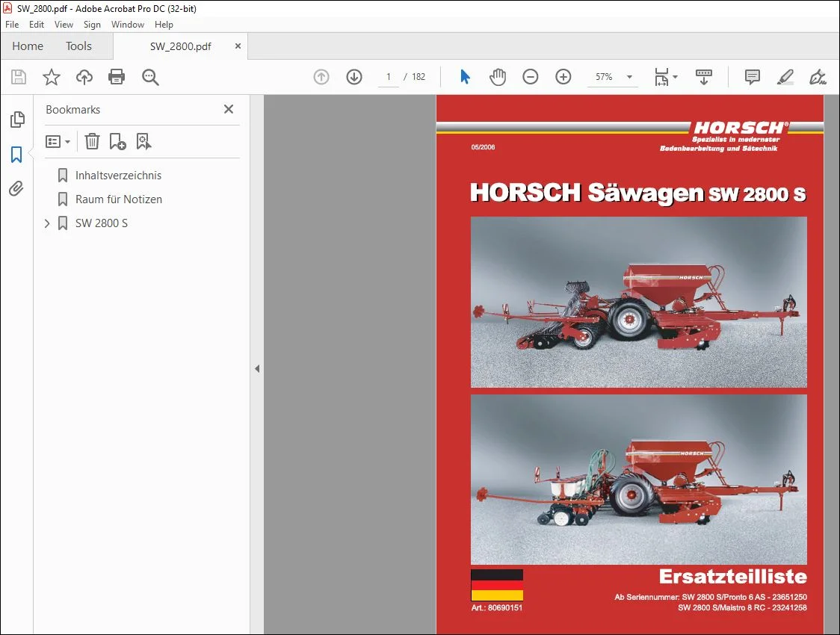Upload file to cloud icon
Screen dimensions: 840x635
(84, 77)
